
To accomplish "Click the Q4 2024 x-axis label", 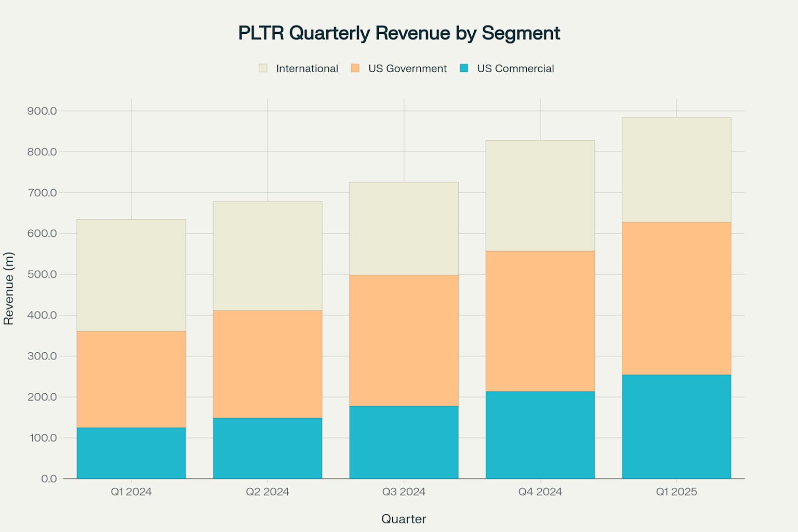I will [540, 491].
